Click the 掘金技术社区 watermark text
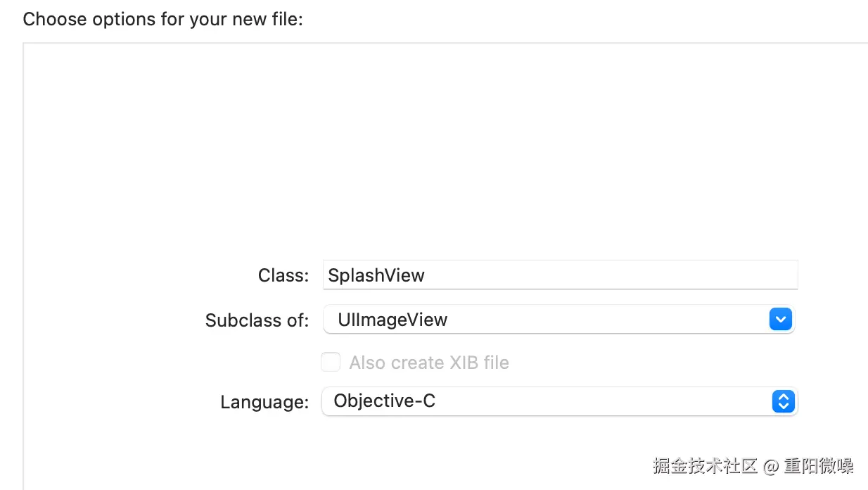The image size is (868, 490). [705, 465]
